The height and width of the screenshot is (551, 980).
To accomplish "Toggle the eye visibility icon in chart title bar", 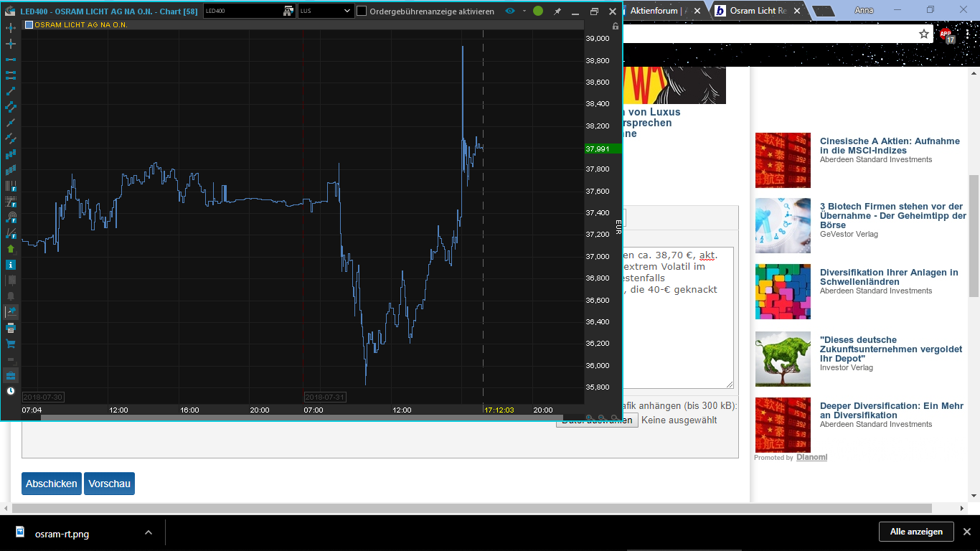I will pos(511,11).
